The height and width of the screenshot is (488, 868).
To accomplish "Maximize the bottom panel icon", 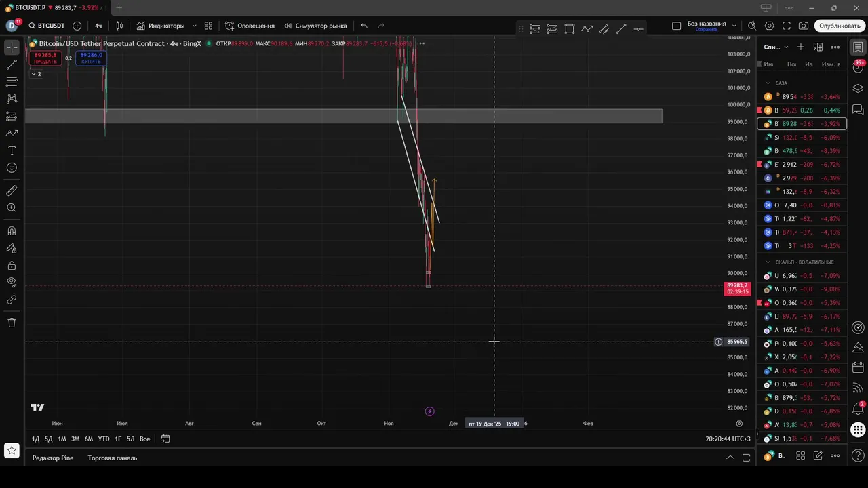I will [x=747, y=457].
